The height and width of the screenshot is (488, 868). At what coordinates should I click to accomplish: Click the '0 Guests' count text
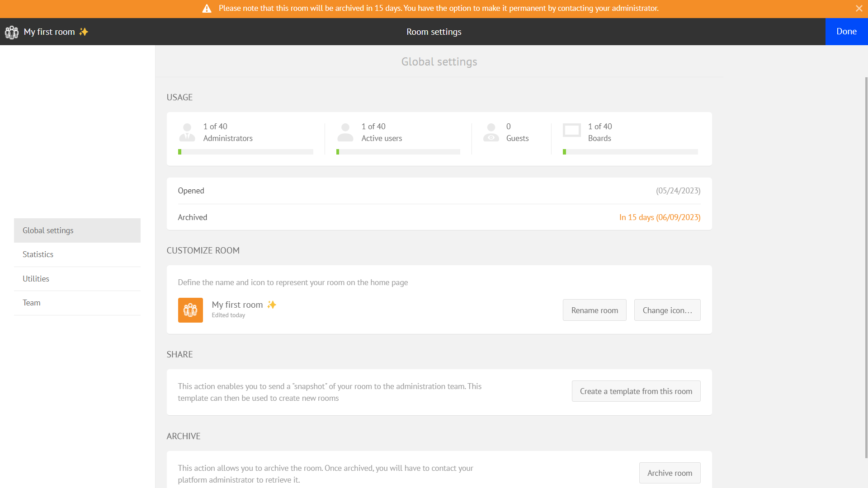click(517, 132)
